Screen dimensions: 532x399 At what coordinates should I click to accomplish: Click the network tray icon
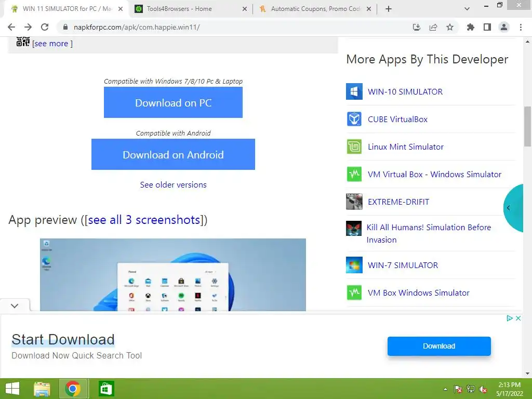470,389
